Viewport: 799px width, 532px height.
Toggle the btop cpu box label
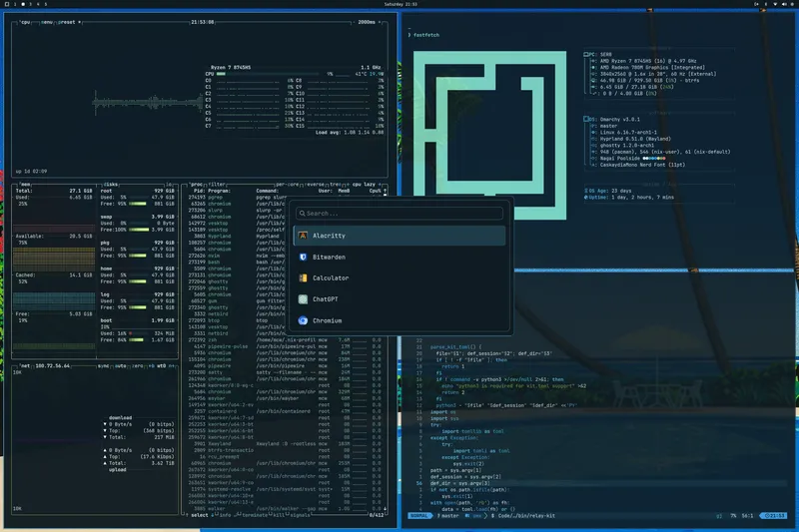[x=26, y=22]
